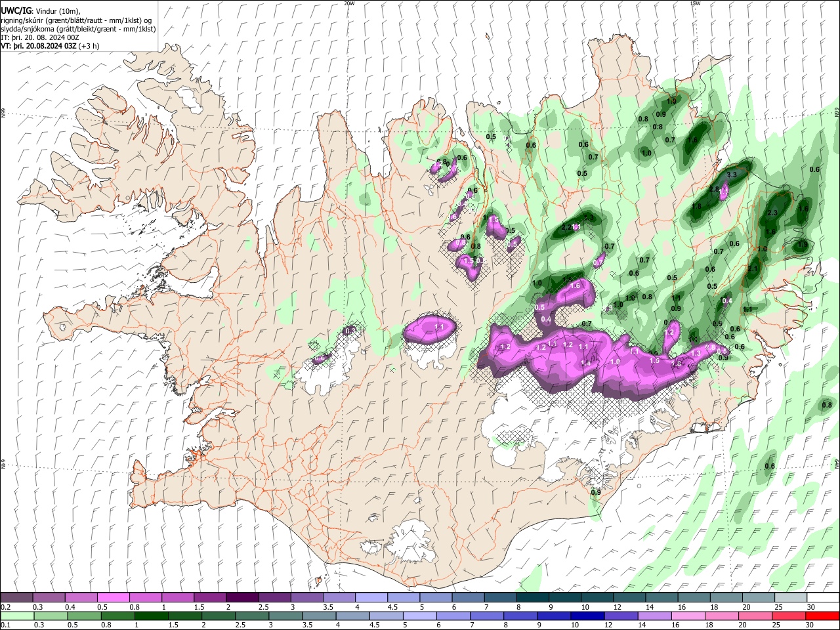
Task: Select the darkest purple swatch labeled 2 in the upper legend row
Action: pos(242,598)
